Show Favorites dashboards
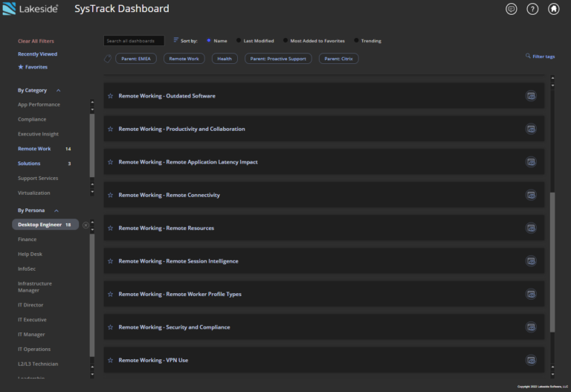This screenshot has width=571, height=392. pyautogui.click(x=33, y=67)
